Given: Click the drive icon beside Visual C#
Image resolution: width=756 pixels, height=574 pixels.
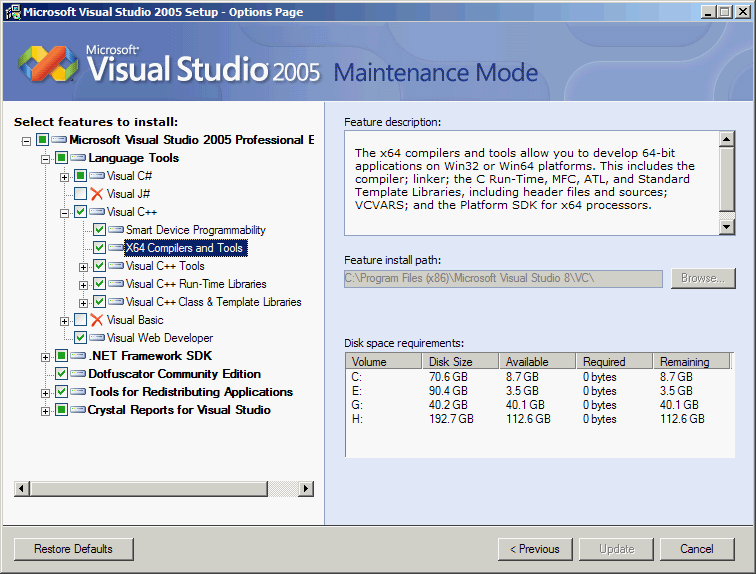Looking at the screenshot, I should (97, 176).
